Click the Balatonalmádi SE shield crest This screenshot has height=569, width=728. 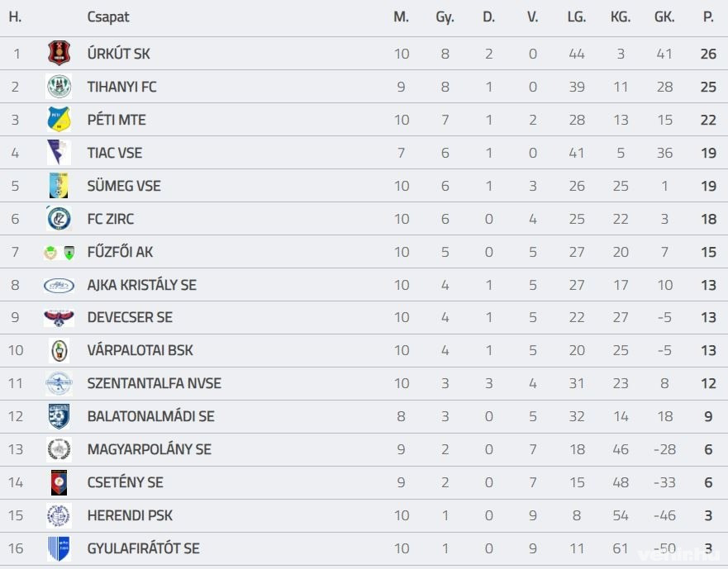[59, 416]
